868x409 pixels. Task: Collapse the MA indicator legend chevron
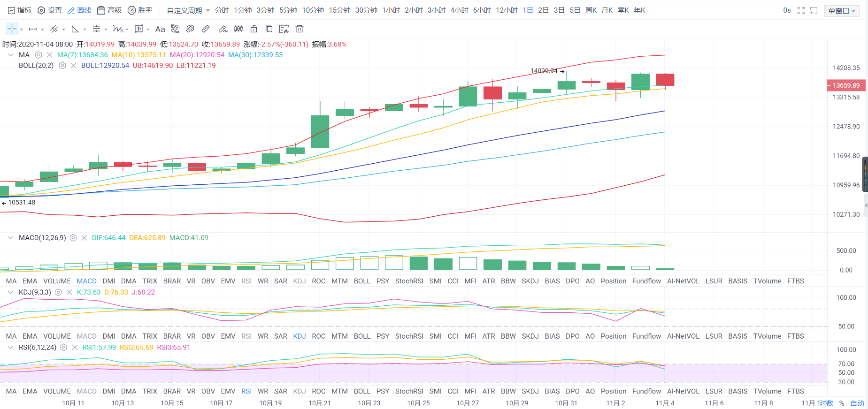pos(10,55)
